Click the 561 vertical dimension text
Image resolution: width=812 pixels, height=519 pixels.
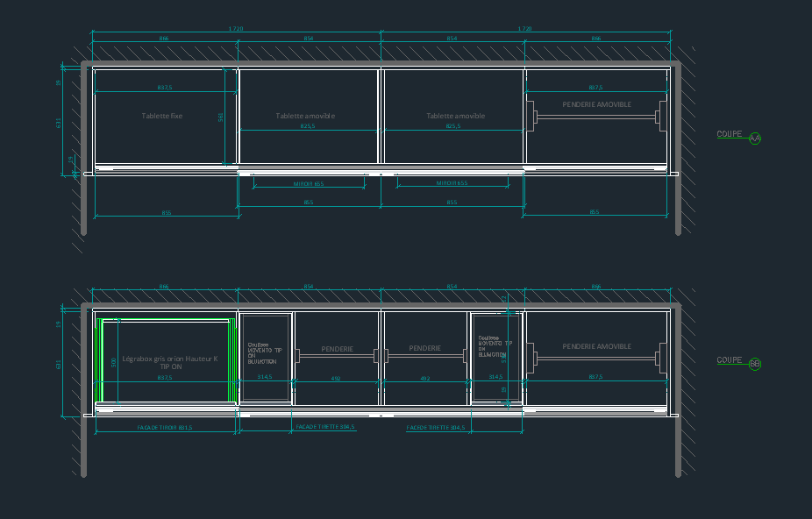point(221,117)
